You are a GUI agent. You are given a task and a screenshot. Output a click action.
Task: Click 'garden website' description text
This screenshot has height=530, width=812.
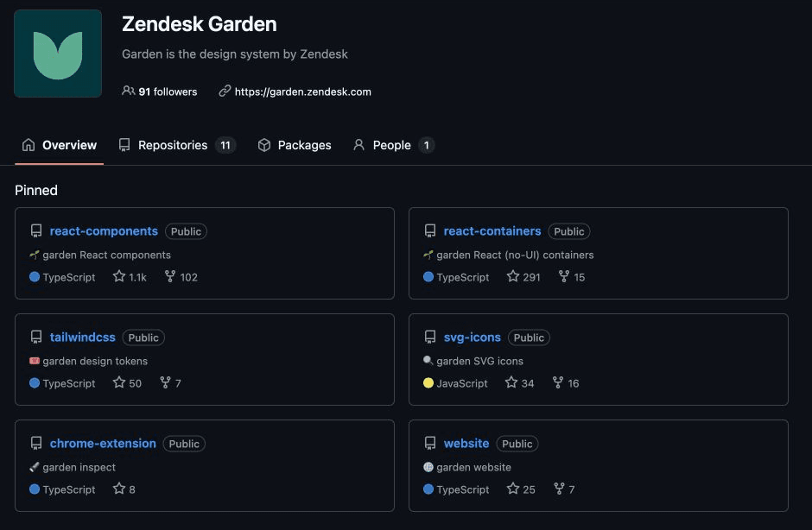(473, 467)
